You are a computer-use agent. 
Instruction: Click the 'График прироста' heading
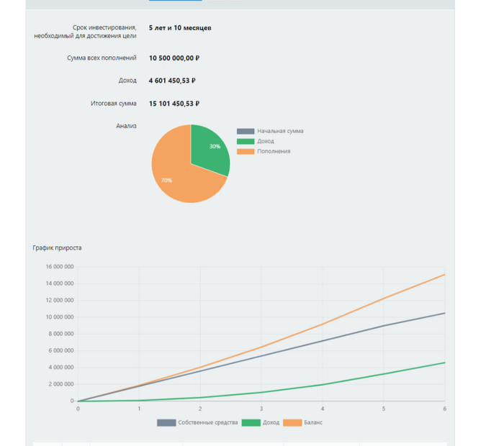[x=57, y=248]
